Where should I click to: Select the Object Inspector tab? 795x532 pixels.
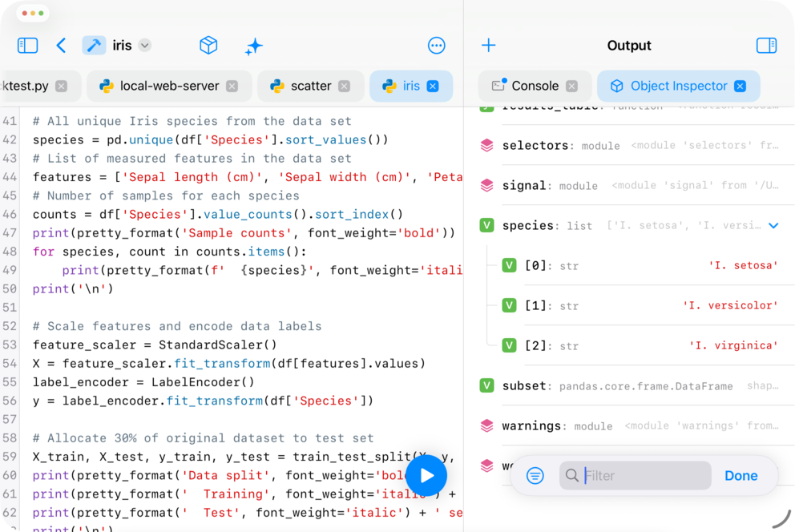pos(678,87)
